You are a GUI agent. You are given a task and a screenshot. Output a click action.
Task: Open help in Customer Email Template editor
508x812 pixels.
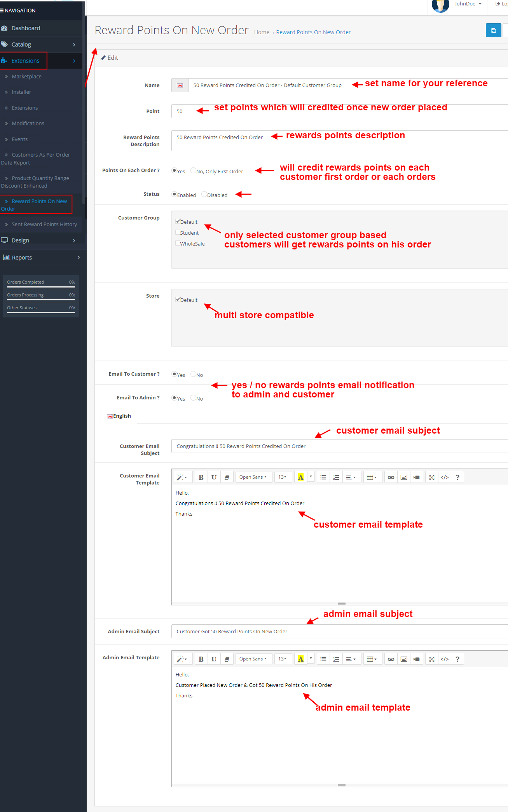tap(457, 477)
